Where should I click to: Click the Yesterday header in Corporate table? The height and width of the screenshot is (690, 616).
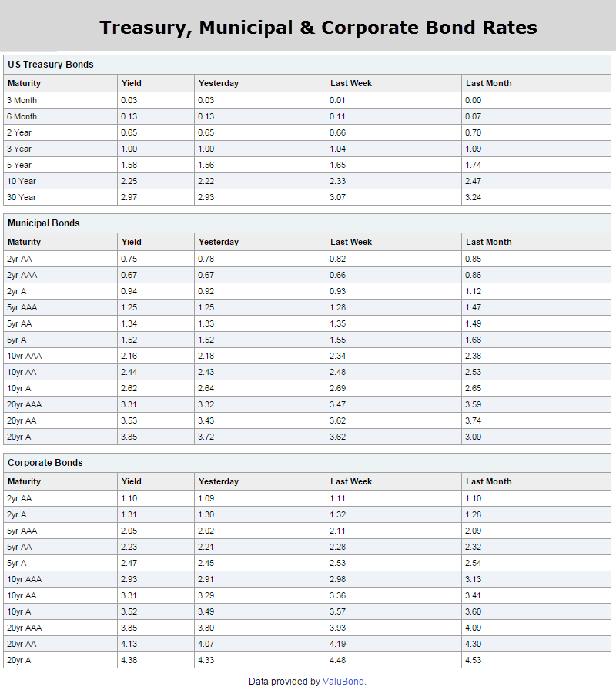click(x=219, y=481)
